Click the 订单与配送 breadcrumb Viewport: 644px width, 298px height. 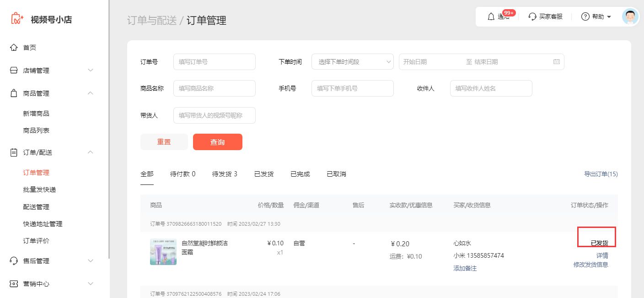click(x=152, y=20)
